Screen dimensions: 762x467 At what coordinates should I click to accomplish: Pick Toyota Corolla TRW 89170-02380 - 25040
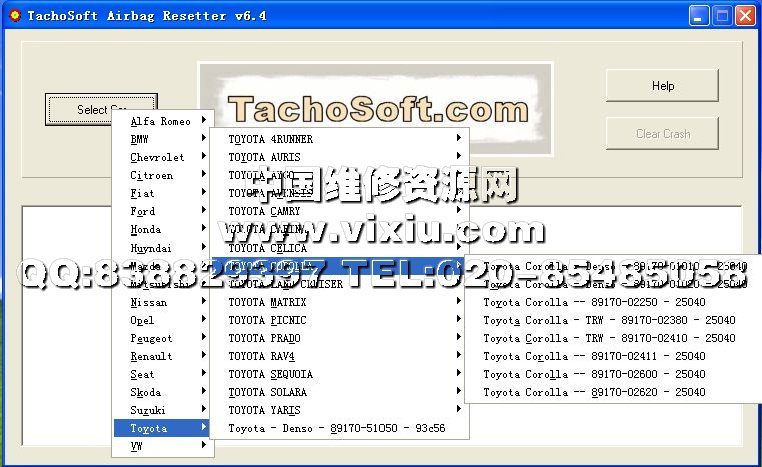(609, 320)
